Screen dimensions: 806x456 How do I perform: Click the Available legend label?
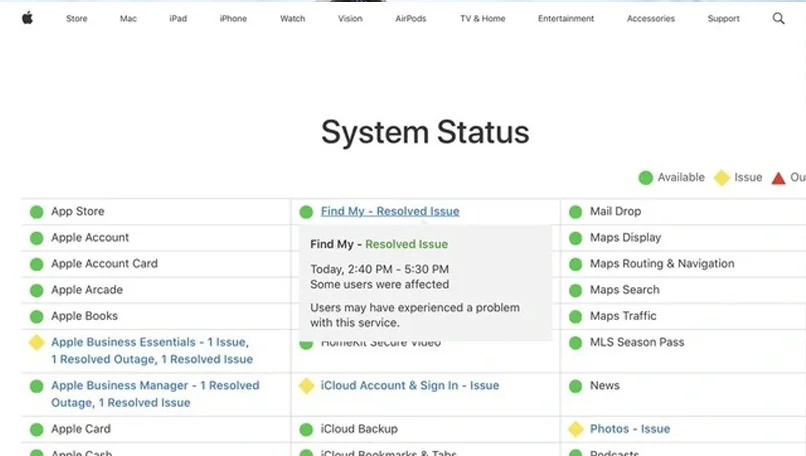(x=681, y=177)
